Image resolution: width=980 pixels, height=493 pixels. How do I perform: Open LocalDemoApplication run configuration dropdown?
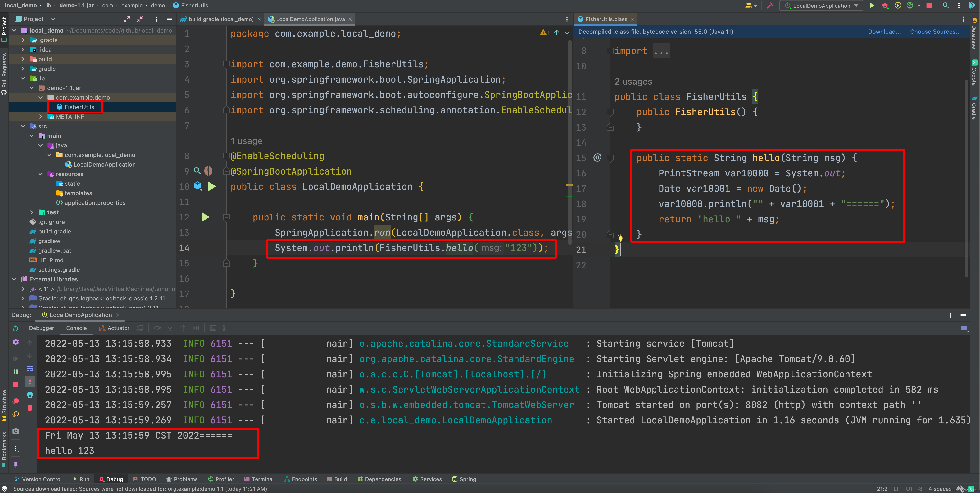[x=822, y=5]
